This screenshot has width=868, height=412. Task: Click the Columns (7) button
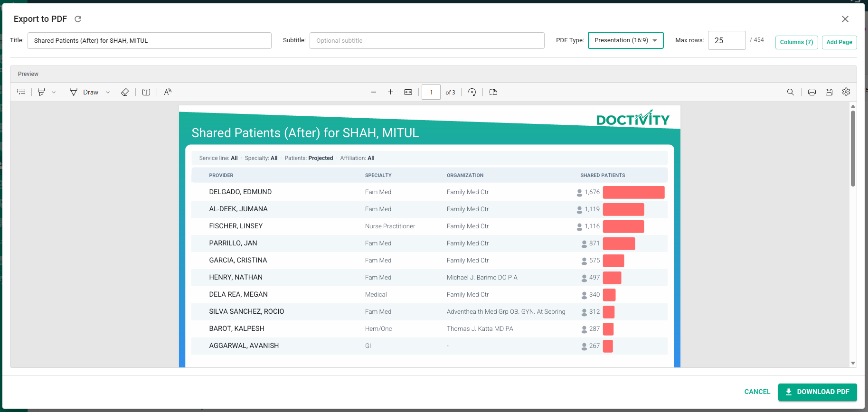(x=796, y=42)
